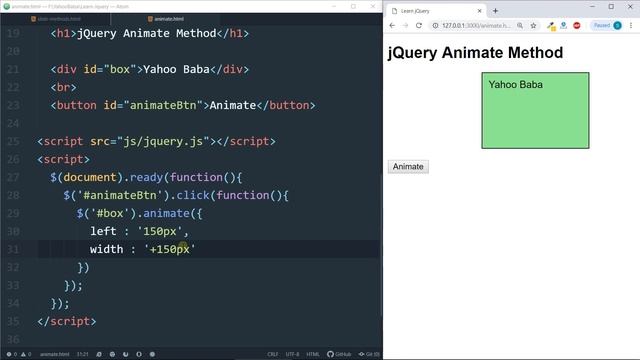Click the js/jquery.js src string in code
The width and height of the screenshot is (640, 360).
(x=163, y=141)
